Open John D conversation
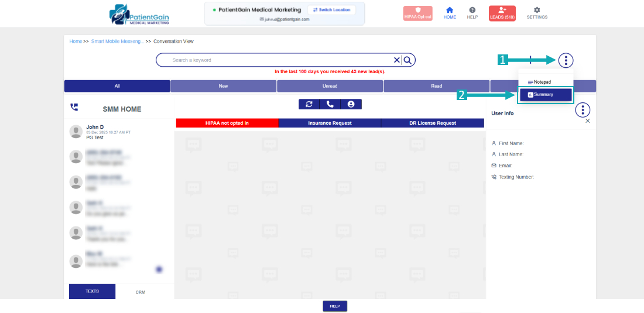The height and width of the screenshot is (313, 644). click(x=119, y=132)
